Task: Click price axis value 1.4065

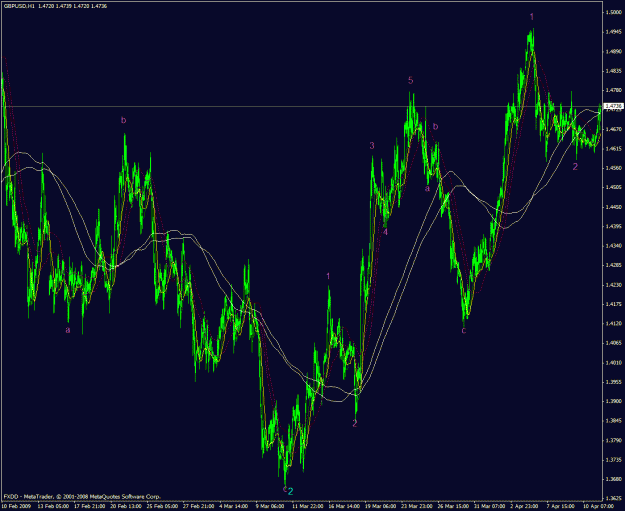Action: point(613,343)
